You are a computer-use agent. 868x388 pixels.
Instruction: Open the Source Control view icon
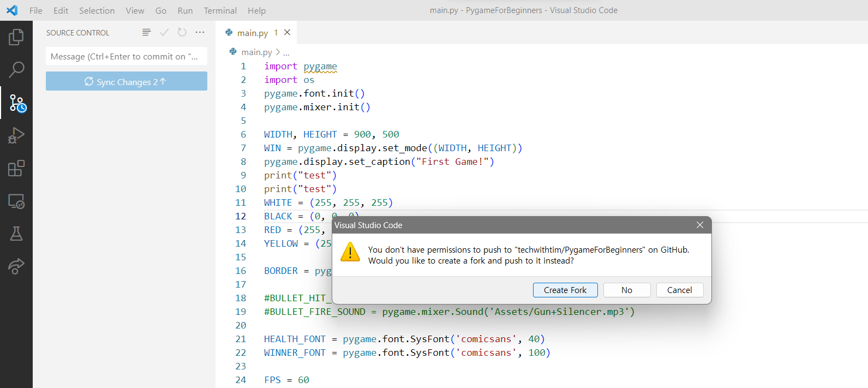pos(16,103)
